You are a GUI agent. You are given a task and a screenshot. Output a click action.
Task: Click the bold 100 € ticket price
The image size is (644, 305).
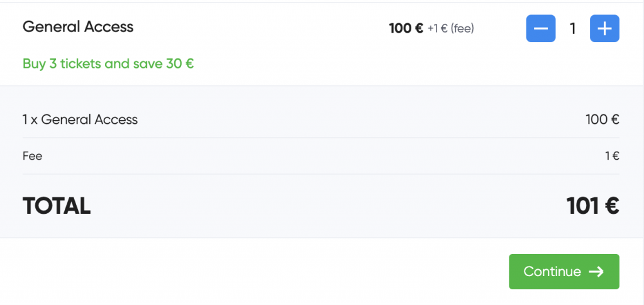(406, 28)
